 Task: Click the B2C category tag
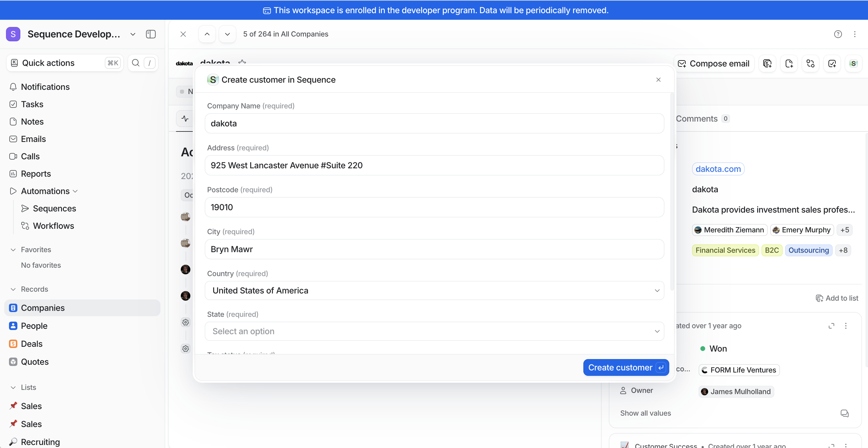pyautogui.click(x=772, y=250)
